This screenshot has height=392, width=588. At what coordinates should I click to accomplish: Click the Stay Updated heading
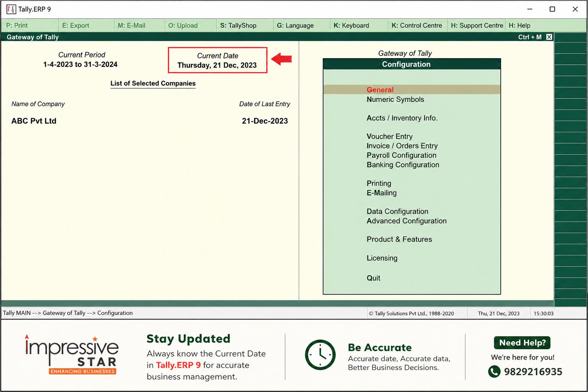click(188, 339)
